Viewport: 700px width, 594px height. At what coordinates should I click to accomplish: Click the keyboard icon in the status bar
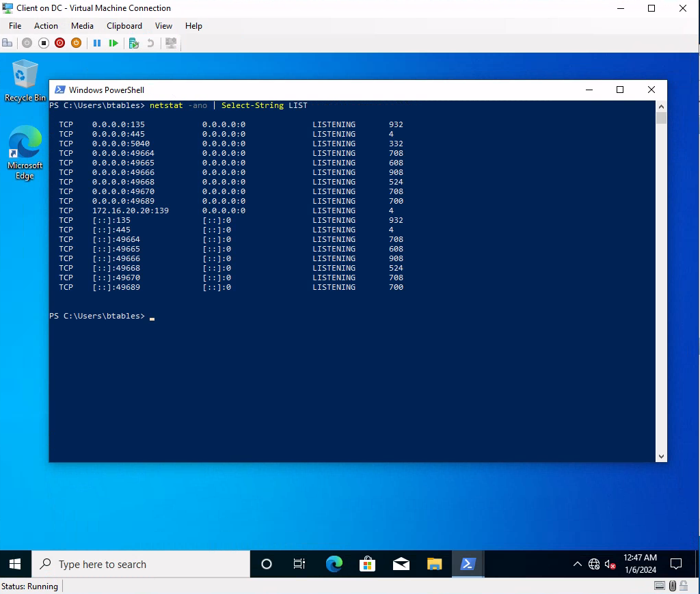coord(660,586)
